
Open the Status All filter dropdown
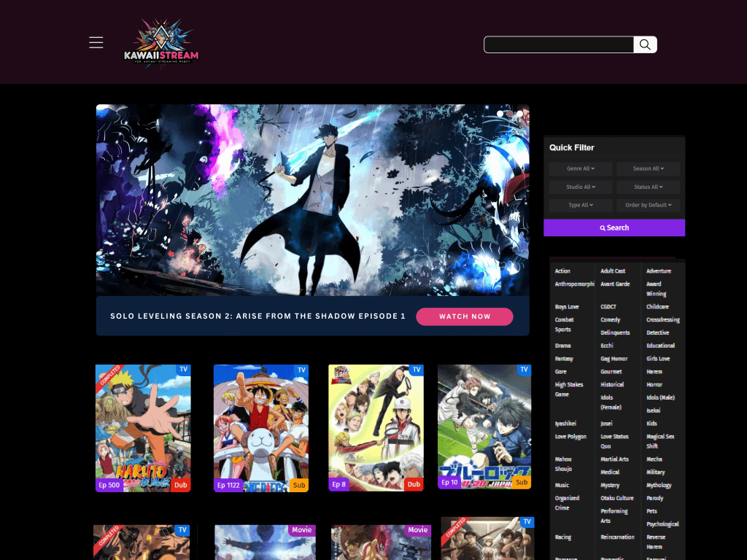[648, 187]
